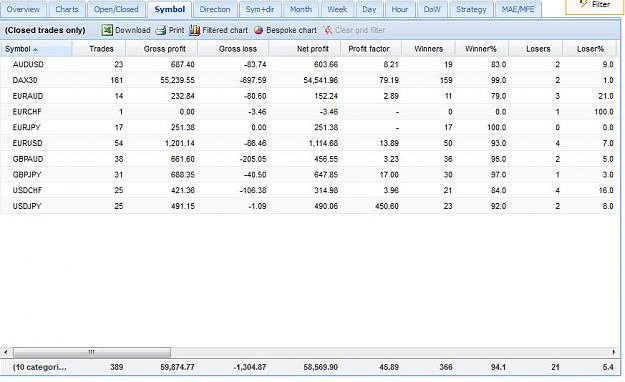The height and width of the screenshot is (382, 625).
Task: Sort by the Net profit column header
Action: click(305, 49)
